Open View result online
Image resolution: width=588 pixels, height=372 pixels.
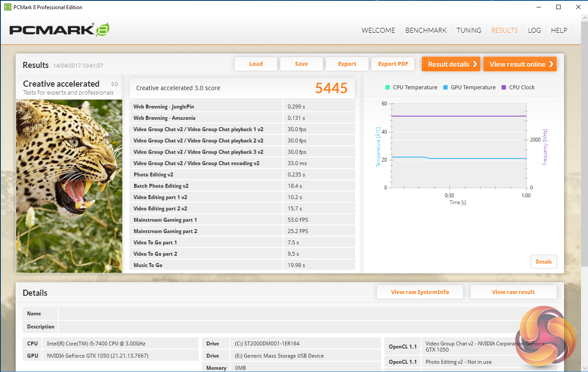point(520,64)
